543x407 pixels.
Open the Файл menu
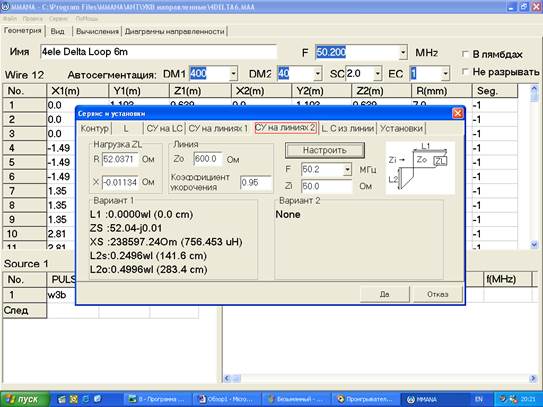9,19
